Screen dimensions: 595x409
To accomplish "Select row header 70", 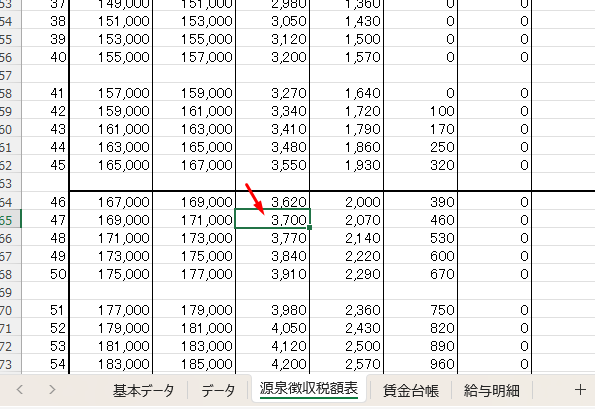I will click(x=10, y=311).
